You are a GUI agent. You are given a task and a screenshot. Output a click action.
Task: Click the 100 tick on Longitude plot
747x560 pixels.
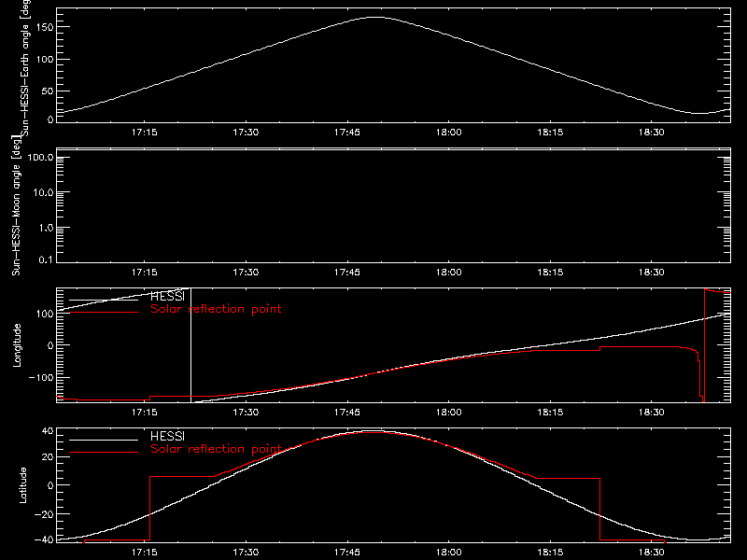point(45,314)
